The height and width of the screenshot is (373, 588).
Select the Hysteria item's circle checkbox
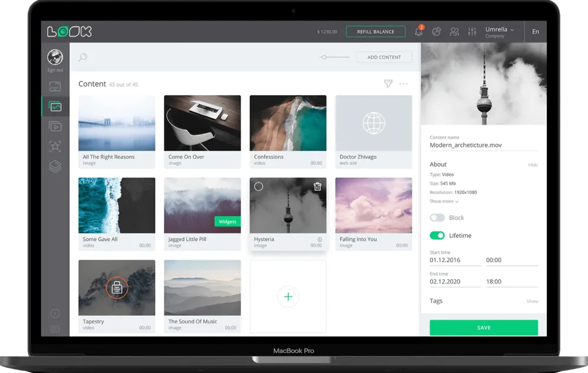coord(259,186)
